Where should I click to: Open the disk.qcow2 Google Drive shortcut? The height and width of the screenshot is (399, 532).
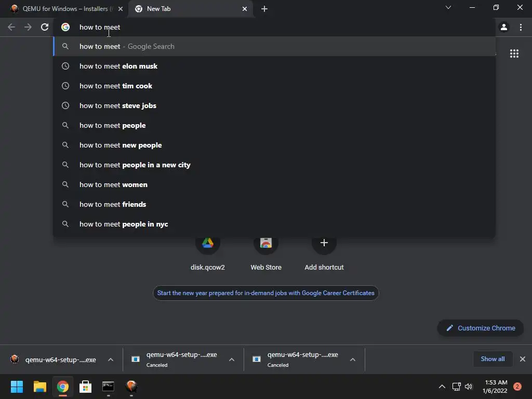(x=208, y=251)
